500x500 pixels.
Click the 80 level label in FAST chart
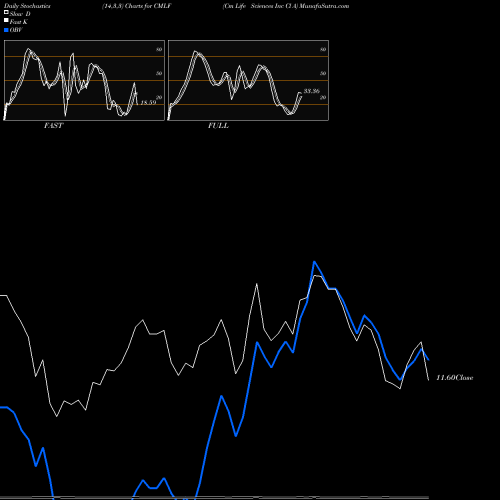click(159, 49)
